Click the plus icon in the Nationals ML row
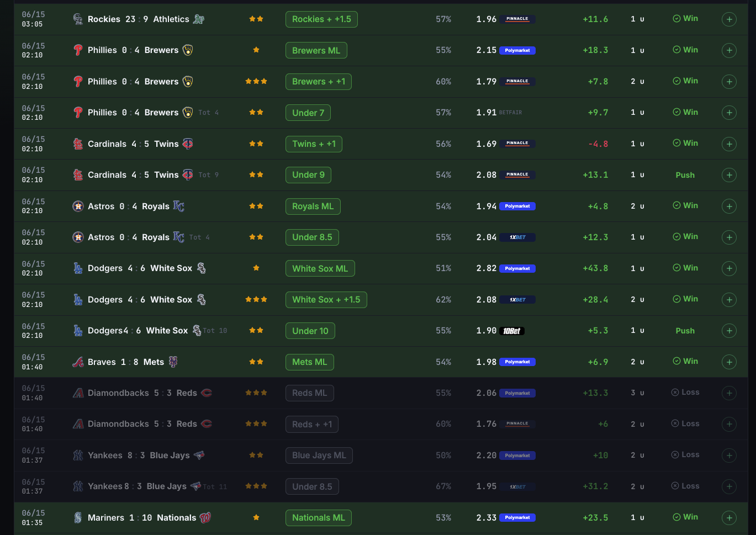This screenshot has width=756, height=535. click(729, 518)
